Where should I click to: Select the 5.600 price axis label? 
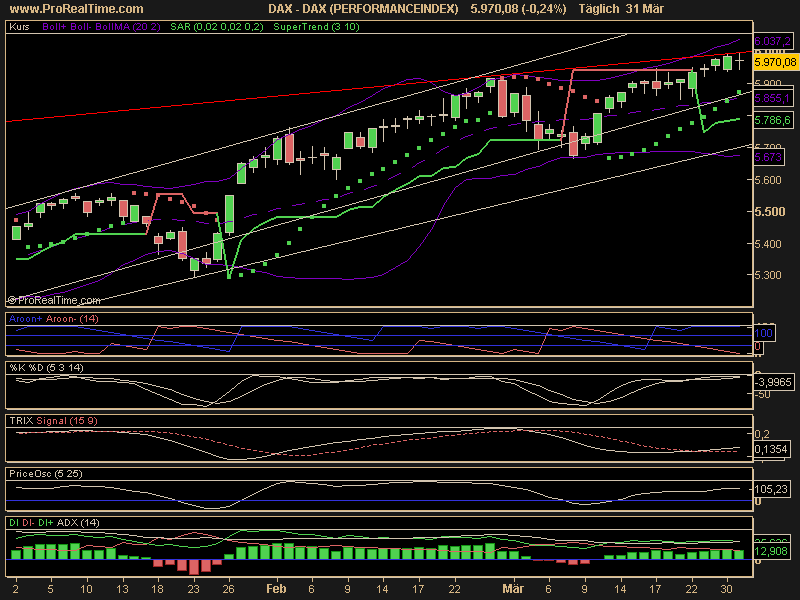(768, 180)
